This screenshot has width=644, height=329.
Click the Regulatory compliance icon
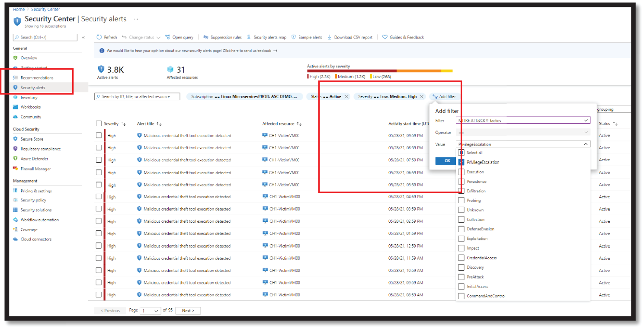click(16, 149)
